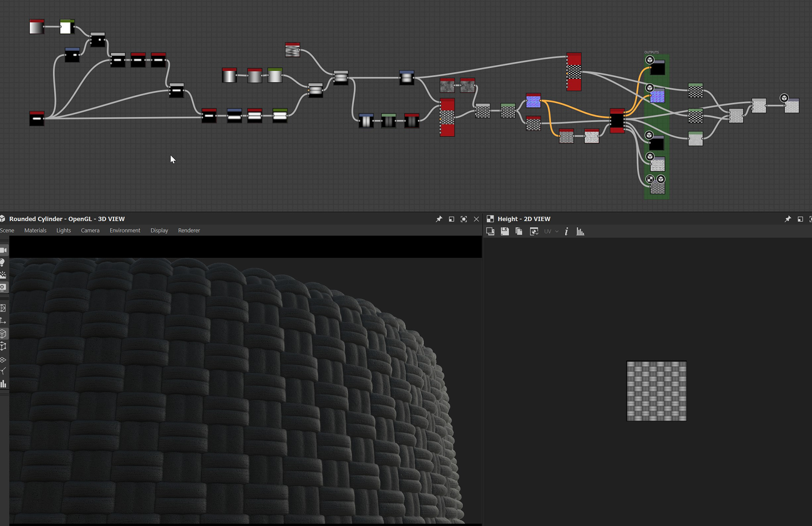Click the copy to clipboard icon in 2D view
This screenshot has height=526, width=812.
pos(519,231)
